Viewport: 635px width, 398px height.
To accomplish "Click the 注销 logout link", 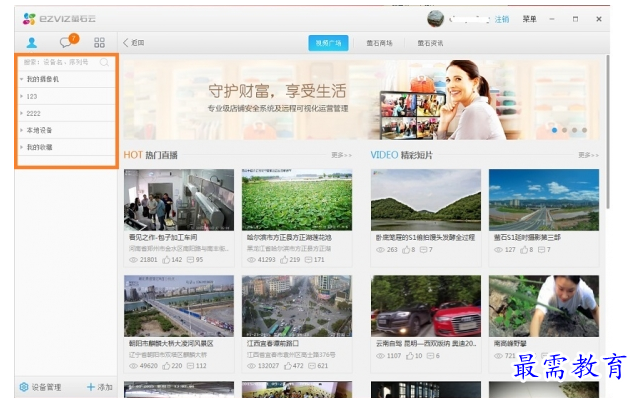I will (x=502, y=19).
